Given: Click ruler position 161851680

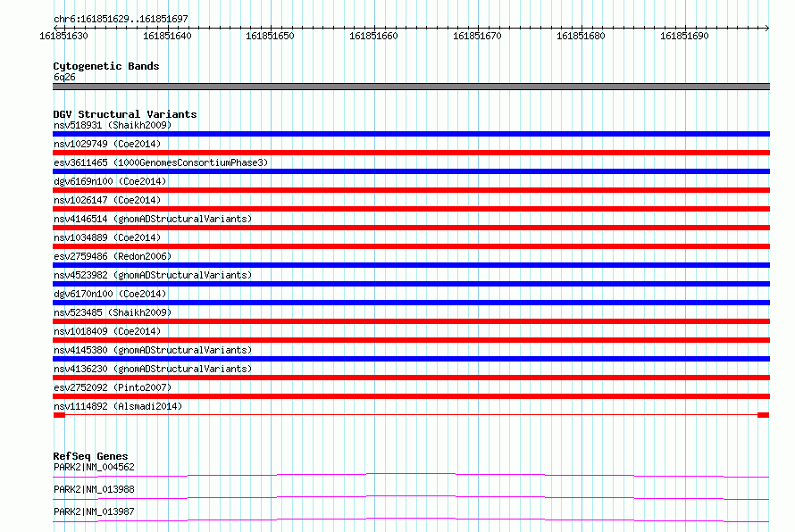Looking at the screenshot, I should (x=581, y=36).
